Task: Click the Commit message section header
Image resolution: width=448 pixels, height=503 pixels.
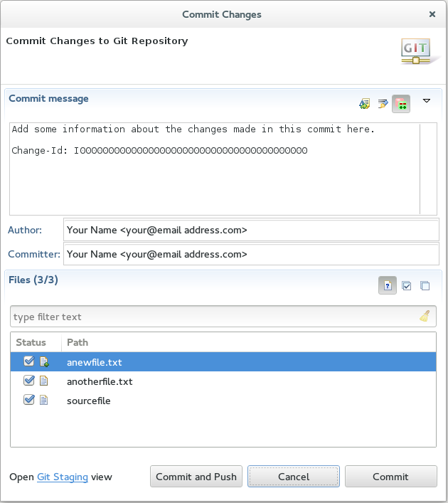Action: click(48, 98)
